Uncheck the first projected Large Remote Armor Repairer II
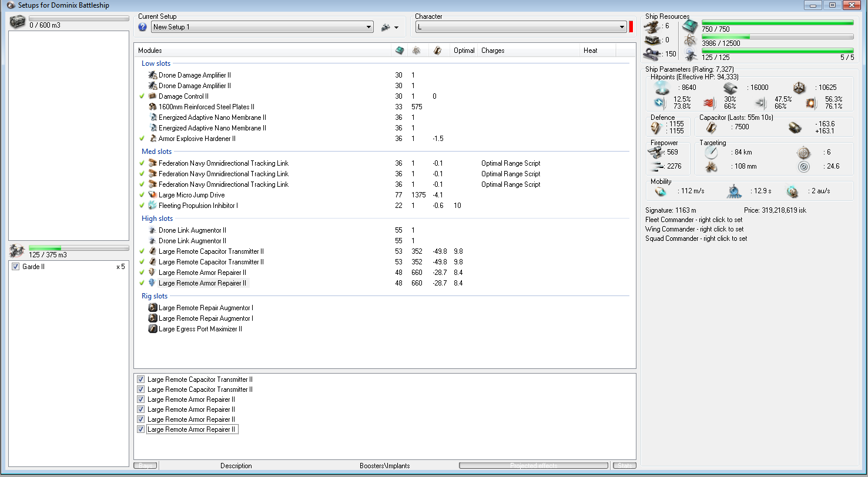 [x=140, y=399]
